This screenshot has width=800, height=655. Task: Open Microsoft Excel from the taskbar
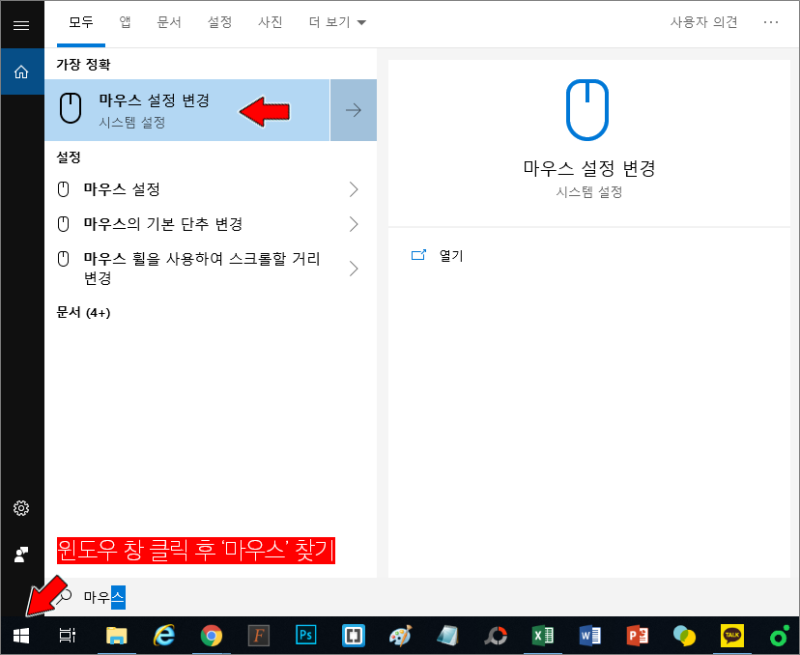543,635
